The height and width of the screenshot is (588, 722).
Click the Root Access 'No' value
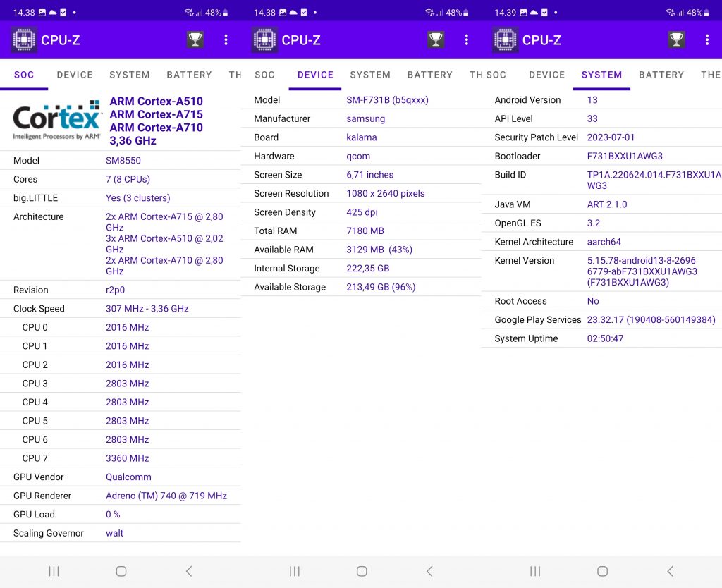593,301
